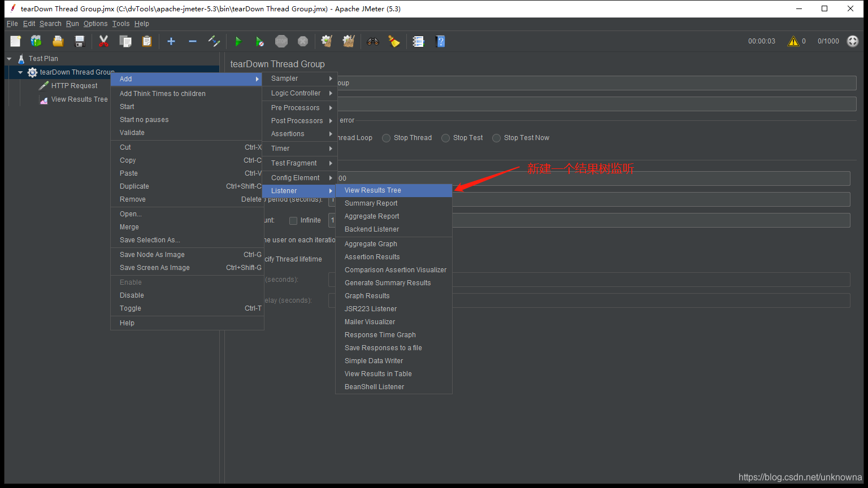Image resolution: width=868 pixels, height=488 pixels.
Task: Expand the Sampler submenu
Action: coord(300,79)
